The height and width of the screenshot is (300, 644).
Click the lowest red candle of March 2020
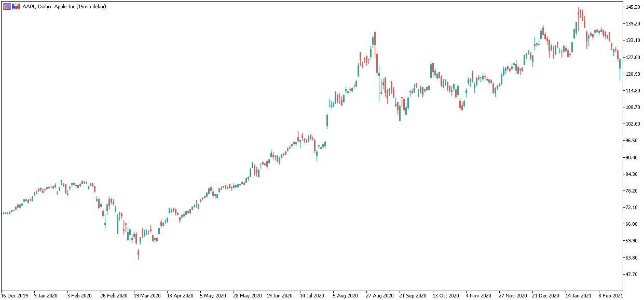138,254
